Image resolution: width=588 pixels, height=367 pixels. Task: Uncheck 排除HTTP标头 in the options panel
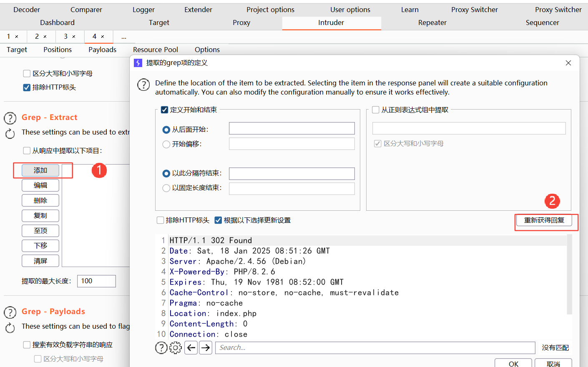click(27, 87)
